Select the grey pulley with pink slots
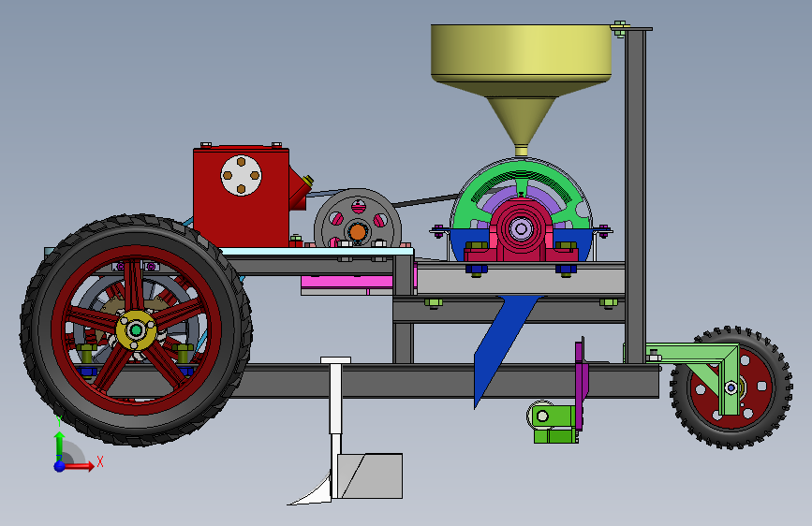 (x=358, y=220)
